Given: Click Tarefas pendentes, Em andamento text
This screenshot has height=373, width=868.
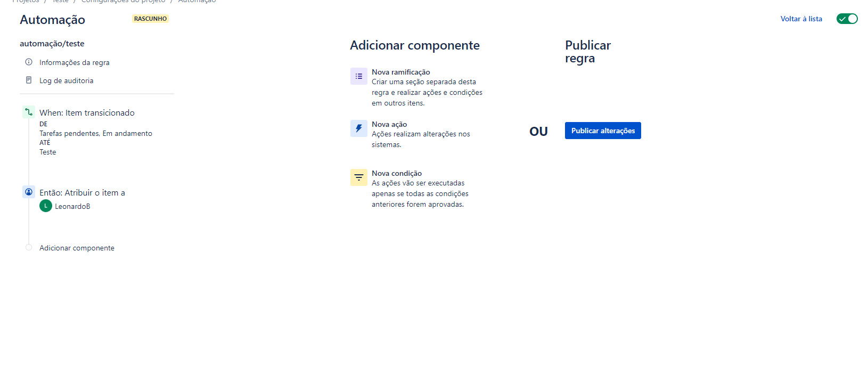Looking at the screenshot, I should (x=96, y=133).
